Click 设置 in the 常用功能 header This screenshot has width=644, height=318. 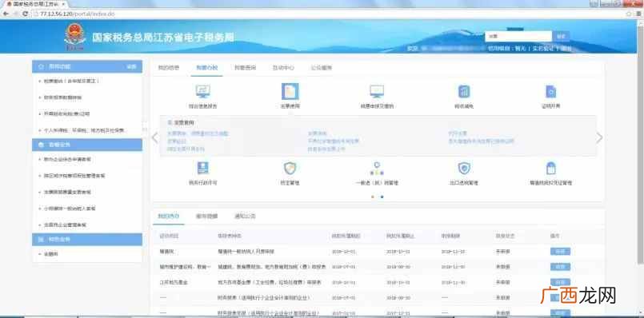[x=131, y=66]
